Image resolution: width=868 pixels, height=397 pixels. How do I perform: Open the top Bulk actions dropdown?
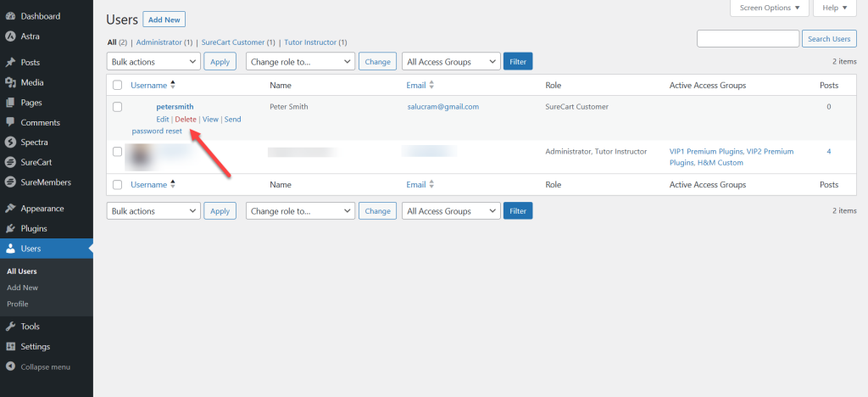pos(153,61)
